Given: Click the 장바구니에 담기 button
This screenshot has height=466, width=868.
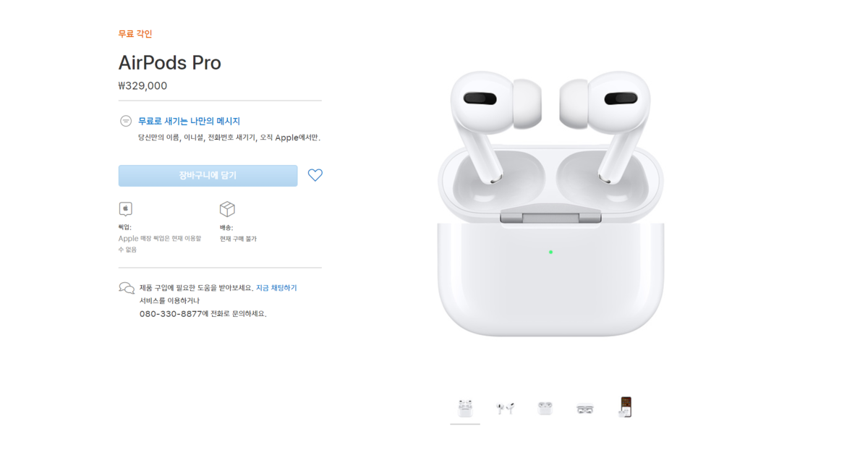Looking at the screenshot, I should (208, 176).
